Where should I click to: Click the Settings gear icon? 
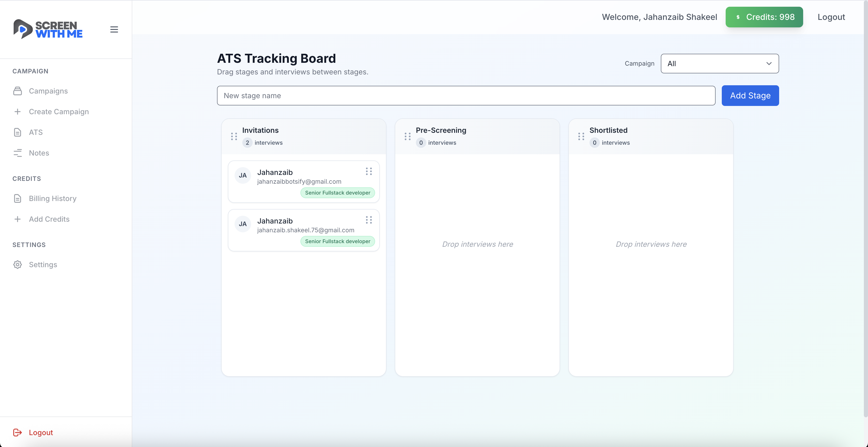coord(18,265)
